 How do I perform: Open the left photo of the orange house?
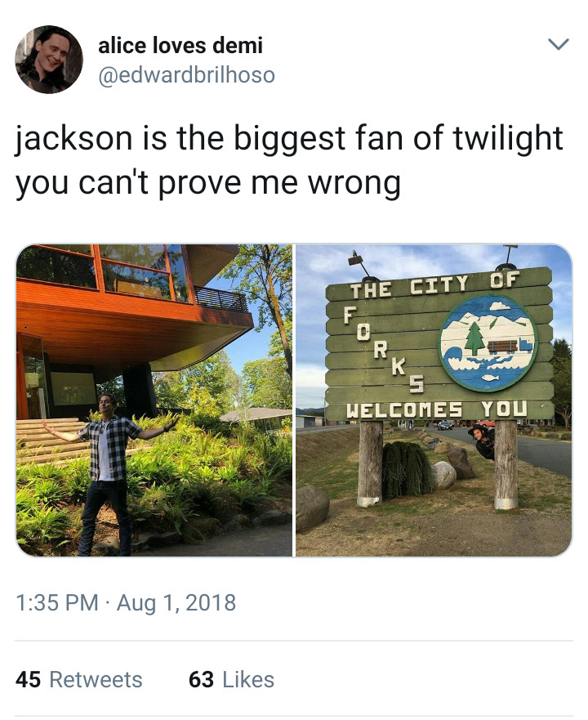tap(154, 400)
